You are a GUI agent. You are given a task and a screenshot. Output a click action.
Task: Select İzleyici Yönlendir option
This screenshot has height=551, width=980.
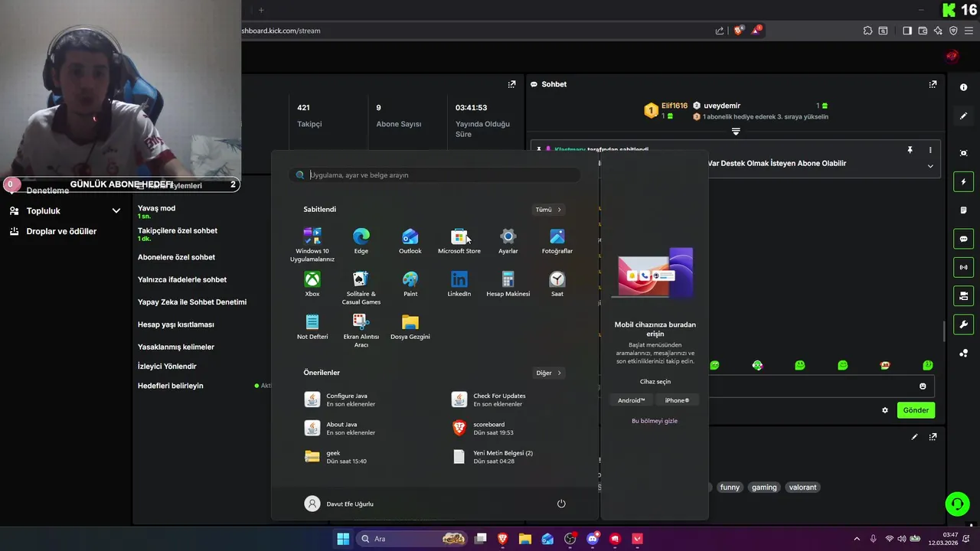pos(167,367)
